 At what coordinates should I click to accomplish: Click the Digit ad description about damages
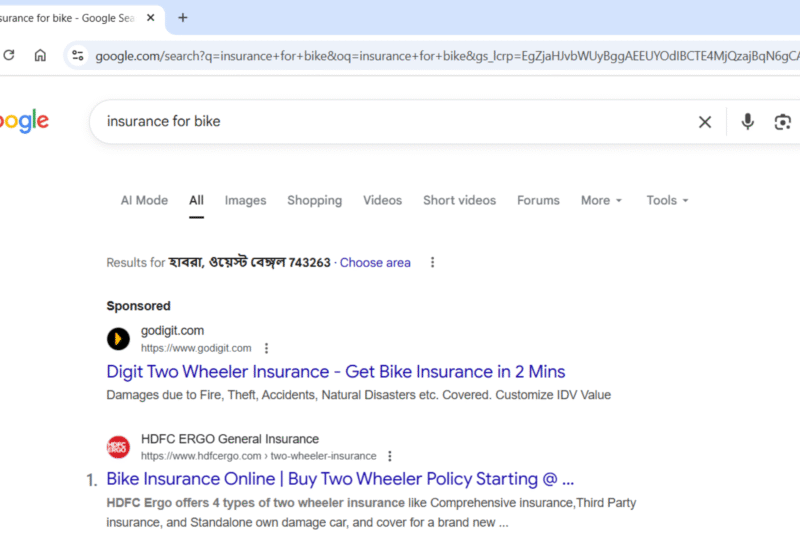[x=359, y=395]
